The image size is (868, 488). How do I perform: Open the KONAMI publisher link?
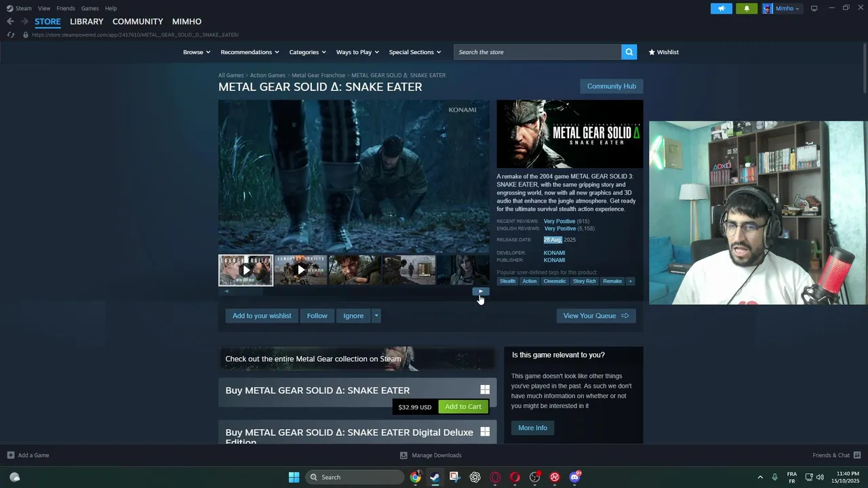pos(554,260)
